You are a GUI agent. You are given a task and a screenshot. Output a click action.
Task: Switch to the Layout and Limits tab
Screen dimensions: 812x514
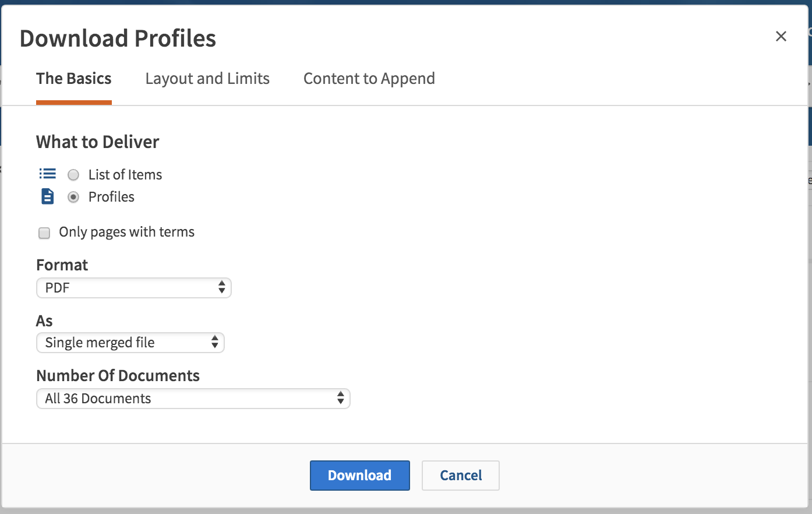[x=207, y=79]
